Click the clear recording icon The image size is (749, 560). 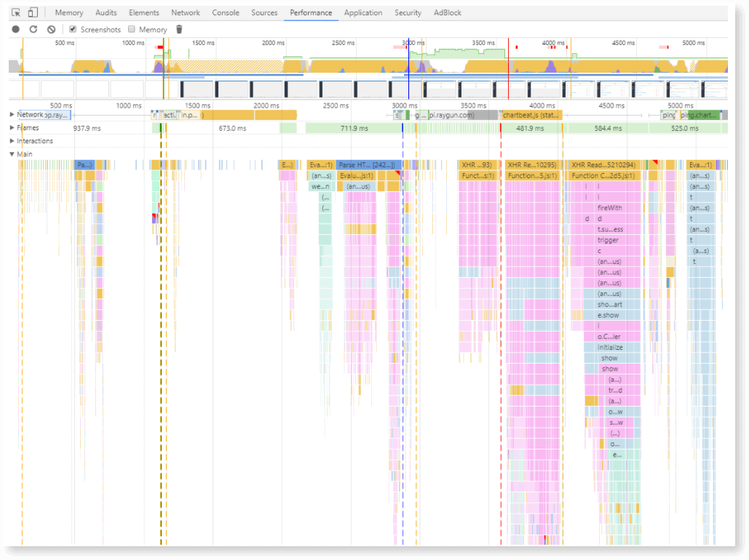(x=51, y=30)
